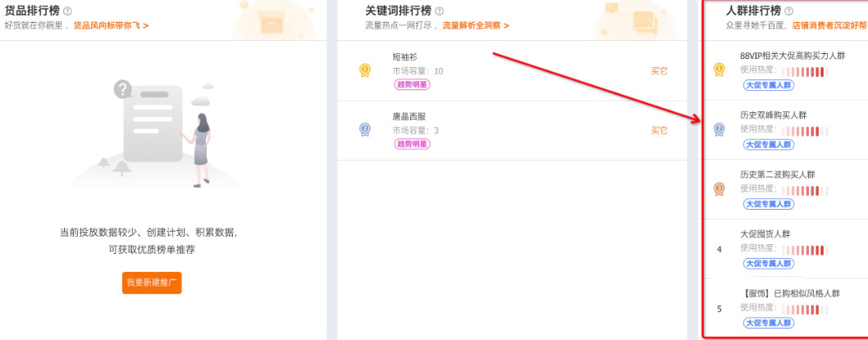
Task: Click help icon beside 关键词排行榜 title
Action: 439,11
